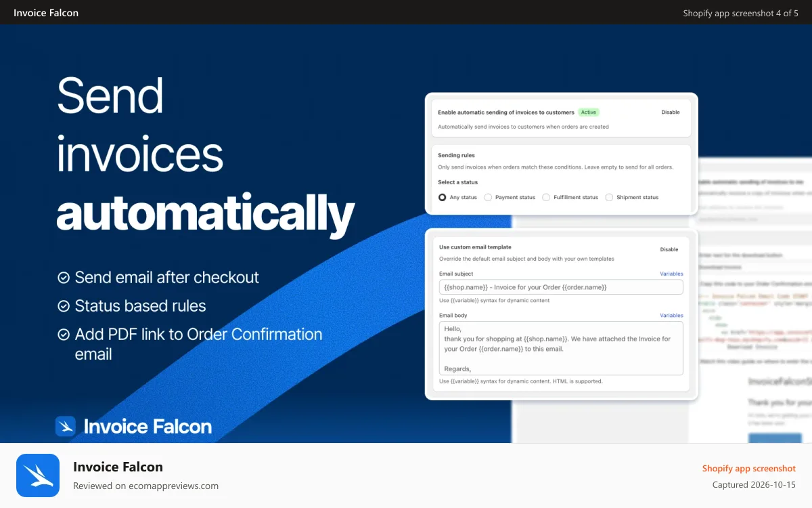Click the Only send invoices when orders match text
812x508 pixels.
coord(556,167)
